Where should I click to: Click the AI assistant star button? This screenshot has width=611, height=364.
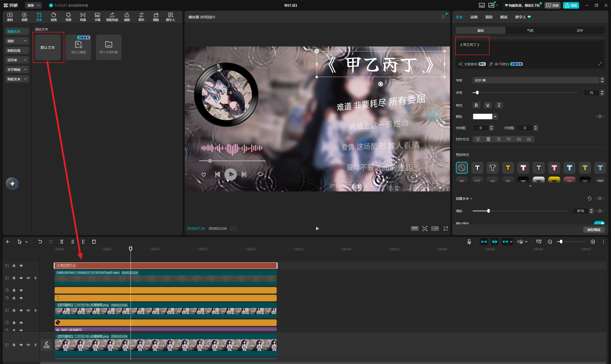pyautogui.click(x=12, y=184)
